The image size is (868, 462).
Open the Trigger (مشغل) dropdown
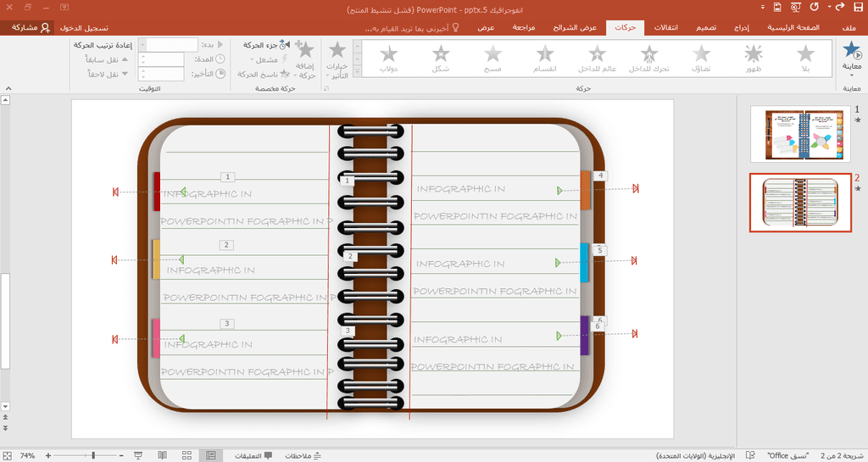tap(270, 59)
